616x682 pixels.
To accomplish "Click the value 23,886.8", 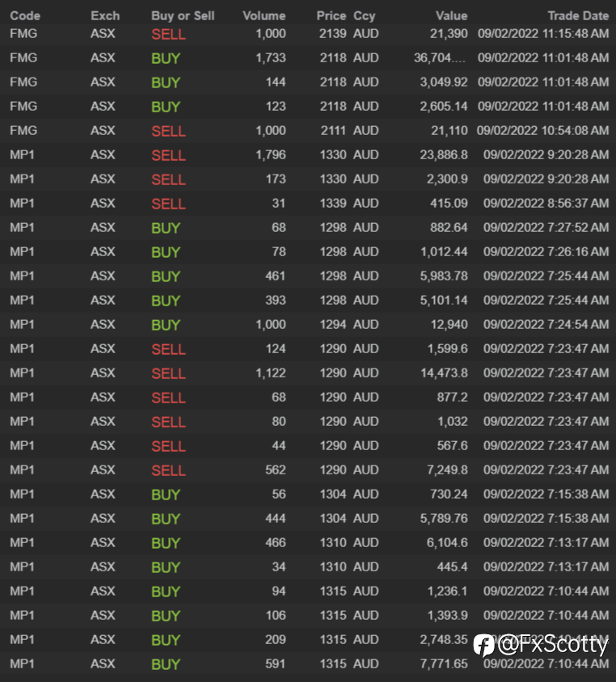I will pyautogui.click(x=444, y=155).
